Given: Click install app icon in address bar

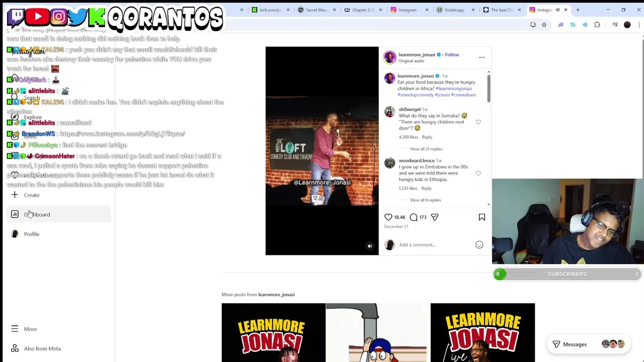Looking at the screenshot, I should 533,25.
